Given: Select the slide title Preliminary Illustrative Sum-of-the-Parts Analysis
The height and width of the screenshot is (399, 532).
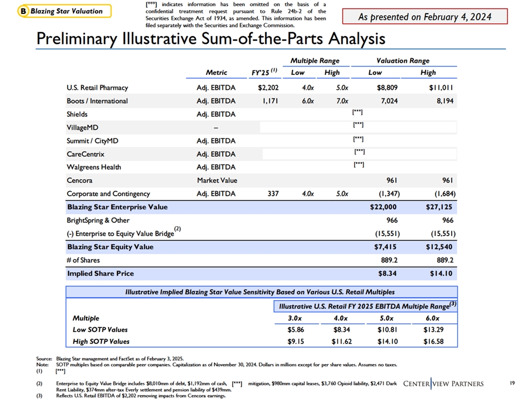Looking at the screenshot, I should pos(211,38).
